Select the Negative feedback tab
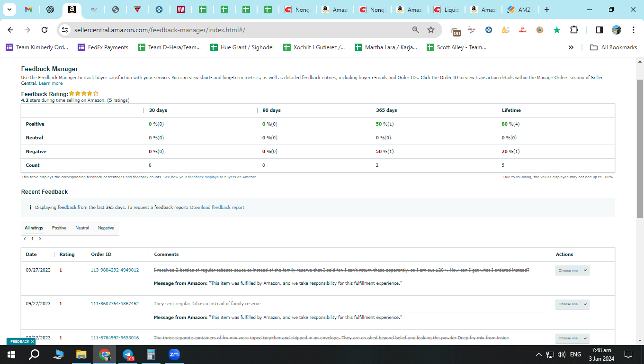Image resolution: width=644 pixels, height=364 pixels. click(x=106, y=228)
